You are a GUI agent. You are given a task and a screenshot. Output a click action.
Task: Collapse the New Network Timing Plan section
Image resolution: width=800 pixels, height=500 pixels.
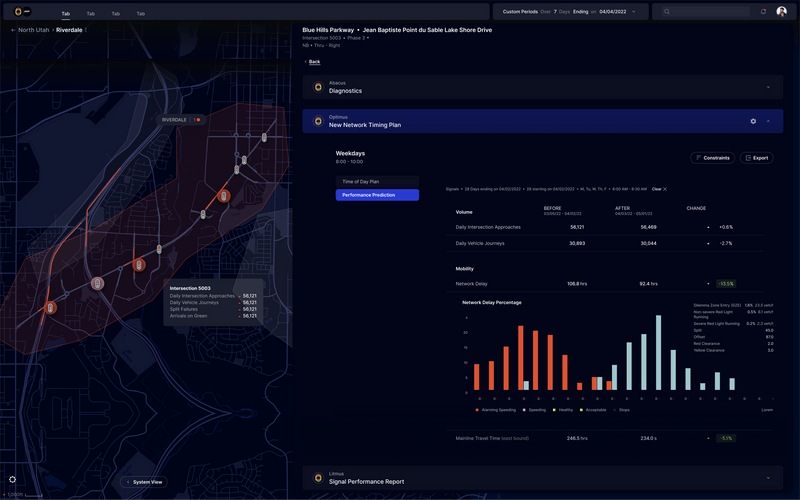[768, 121]
